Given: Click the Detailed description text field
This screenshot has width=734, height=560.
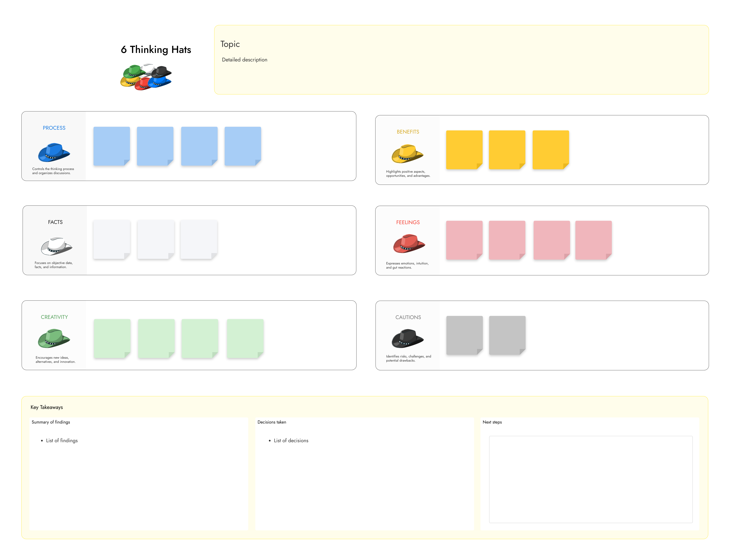Looking at the screenshot, I should (245, 60).
